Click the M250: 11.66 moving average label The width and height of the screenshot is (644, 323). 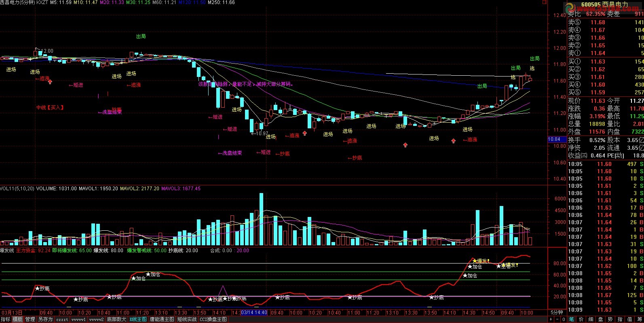[x=221, y=2]
